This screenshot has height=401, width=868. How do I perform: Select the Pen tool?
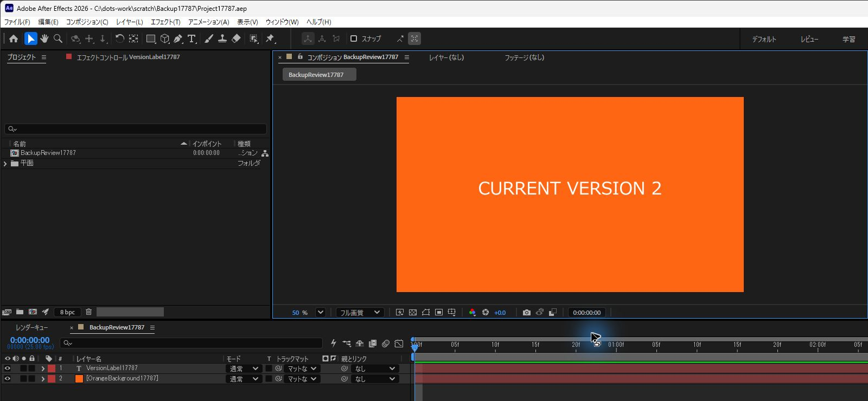click(178, 38)
